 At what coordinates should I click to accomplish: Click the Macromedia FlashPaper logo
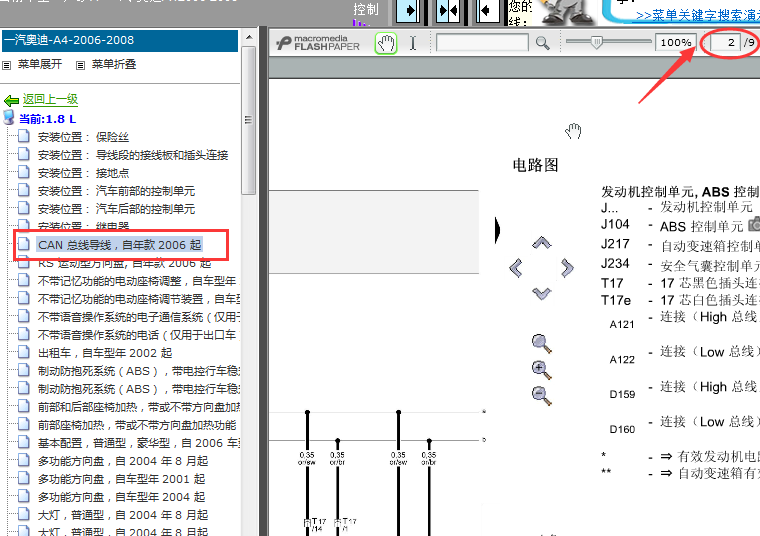point(318,43)
